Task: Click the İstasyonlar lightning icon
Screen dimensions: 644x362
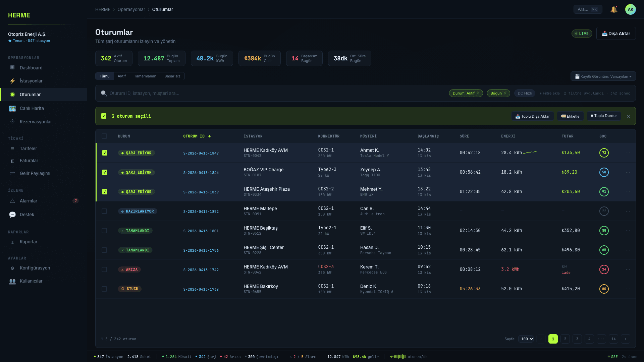Action: [12, 81]
